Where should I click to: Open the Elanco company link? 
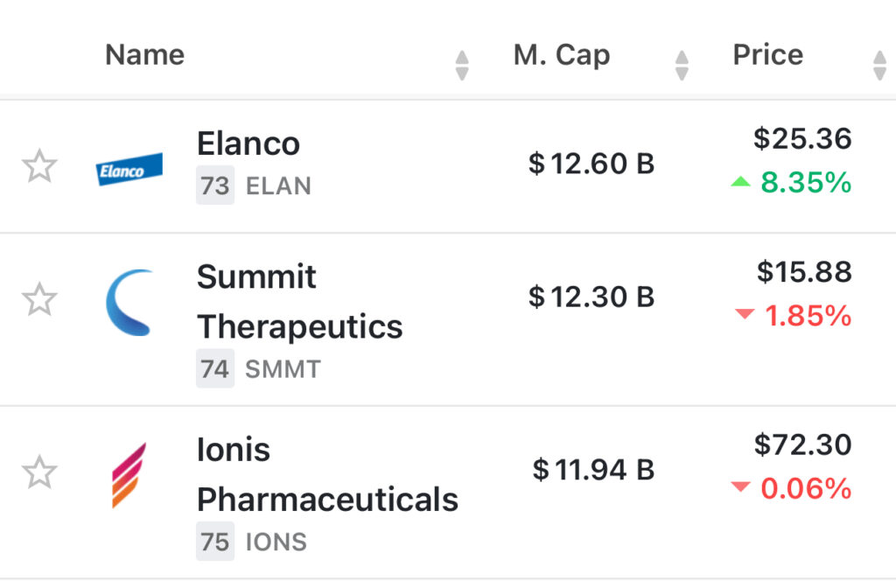(x=248, y=143)
